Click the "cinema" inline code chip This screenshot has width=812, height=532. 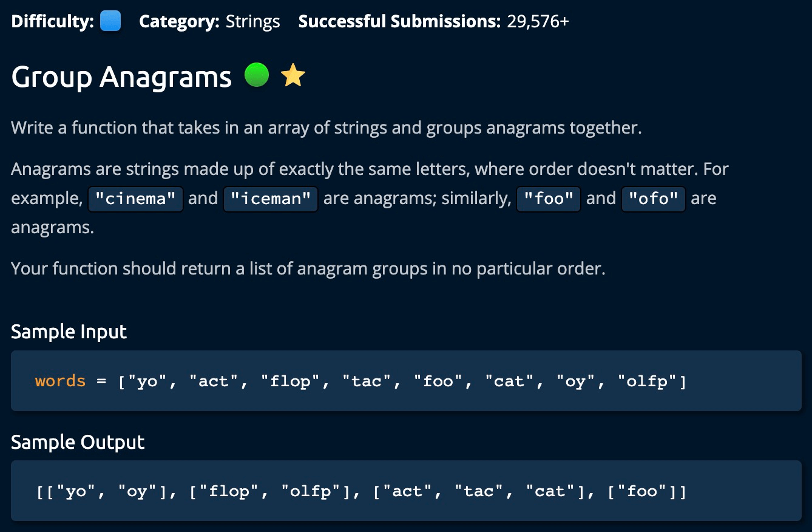point(136,199)
